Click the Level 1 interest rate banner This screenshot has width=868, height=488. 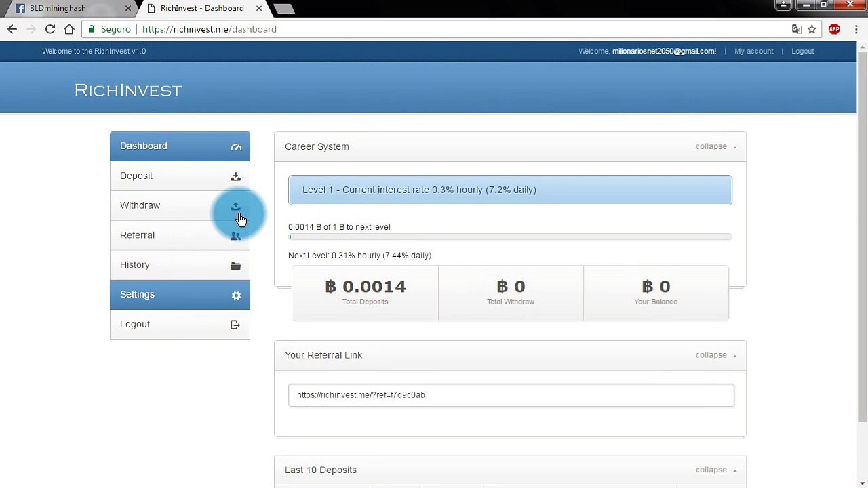[x=510, y=190]
